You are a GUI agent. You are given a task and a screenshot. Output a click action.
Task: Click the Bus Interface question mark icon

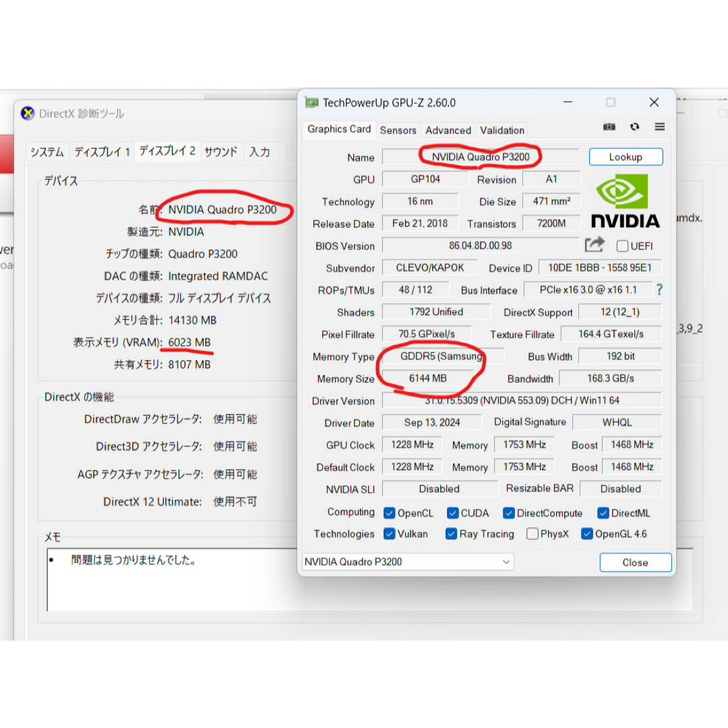coord(659,290)
